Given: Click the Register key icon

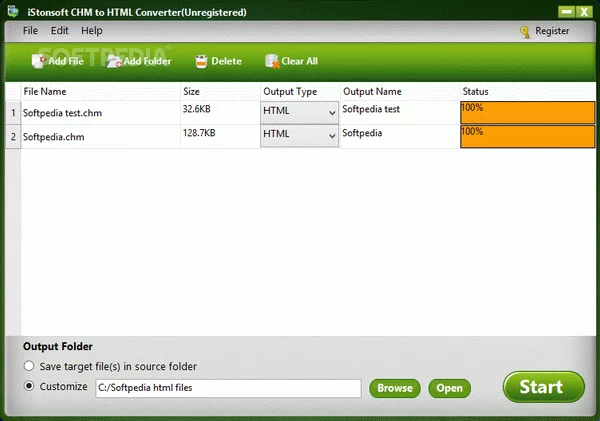Looking at the screenshot, I should coord(525,31).
